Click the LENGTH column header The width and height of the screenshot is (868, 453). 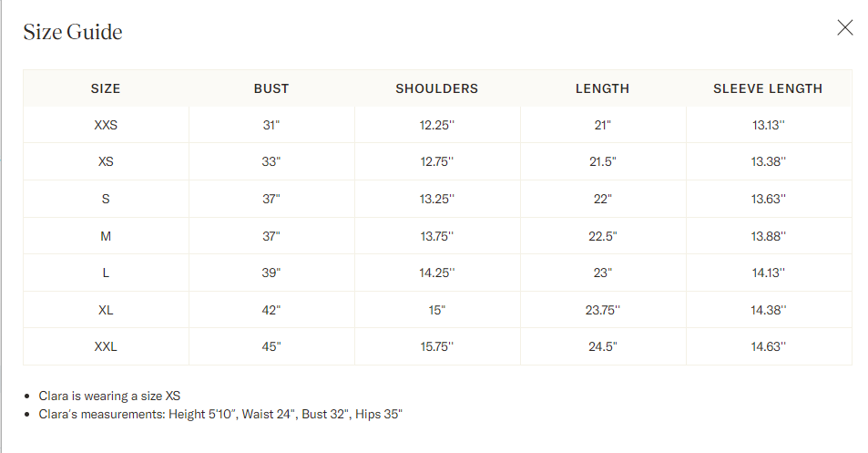pyautogui.click(x=602, y=88)
